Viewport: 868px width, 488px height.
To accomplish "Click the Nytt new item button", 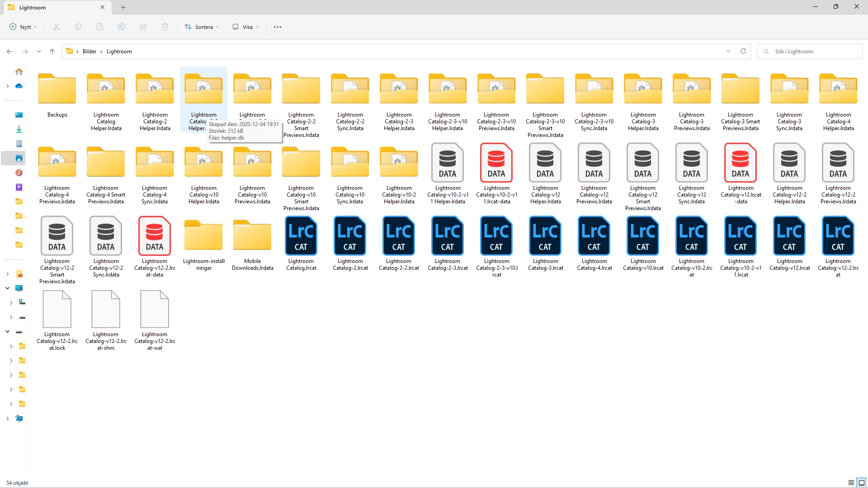I will (23, 27).
